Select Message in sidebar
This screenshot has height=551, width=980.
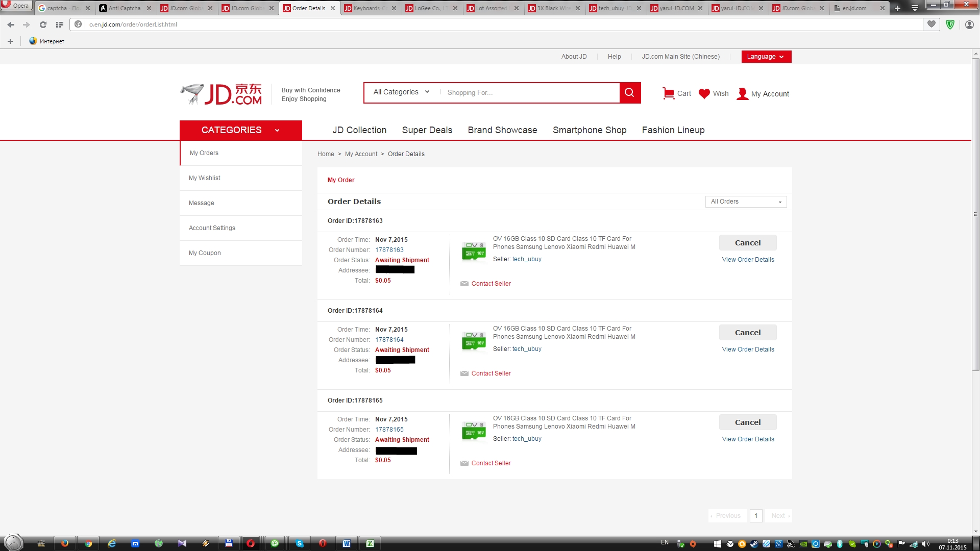click(241, 203)
